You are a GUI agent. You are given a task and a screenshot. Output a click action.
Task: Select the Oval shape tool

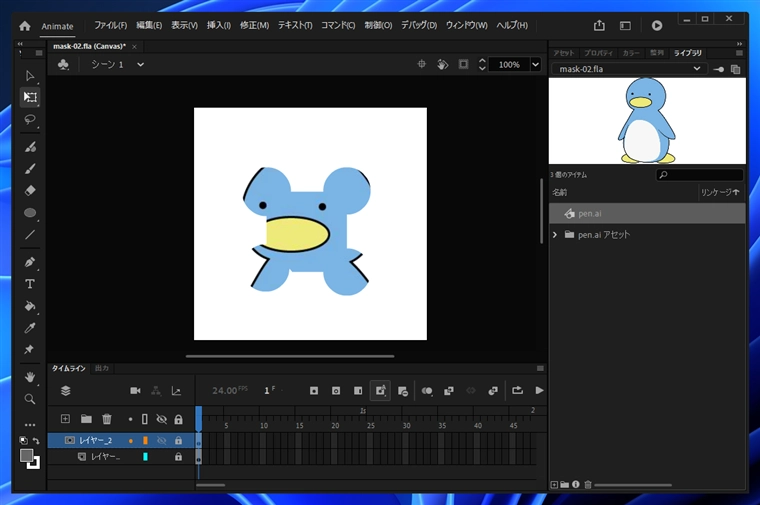click(30, 213)
